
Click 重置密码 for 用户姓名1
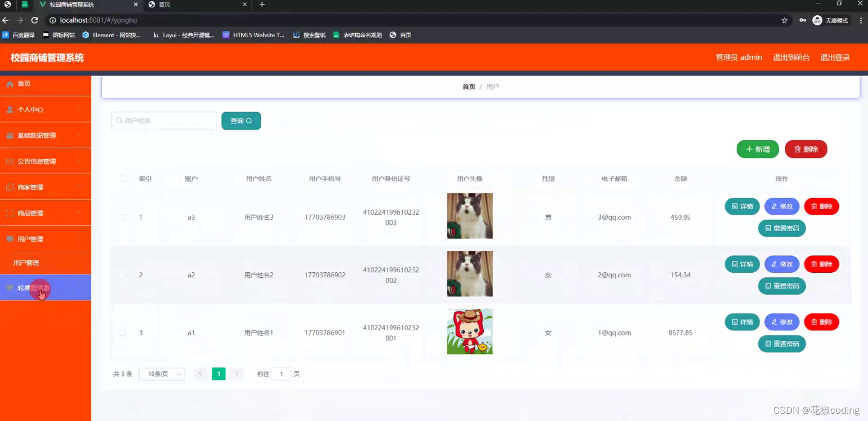(x=782, y=344)
